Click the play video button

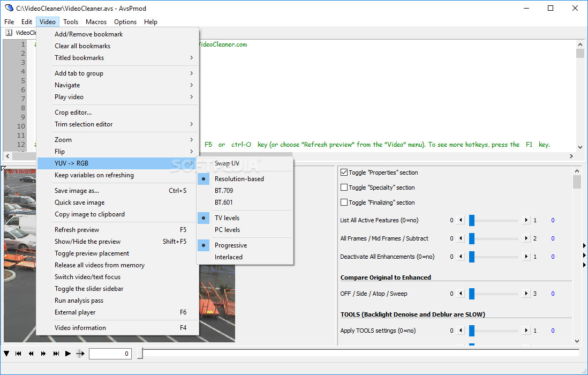pyautogui.click(x=68, y=353)
